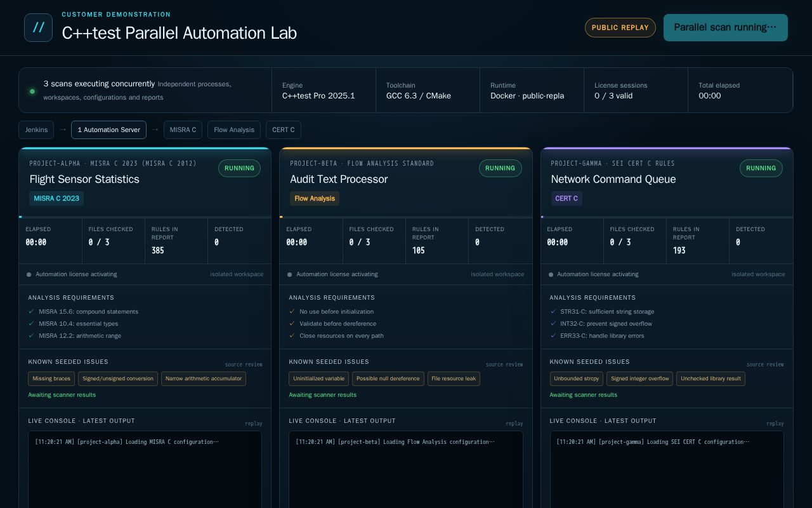Click the Network Command Queue title
Screen dimensions: 812x508
[x=613, y=179]
